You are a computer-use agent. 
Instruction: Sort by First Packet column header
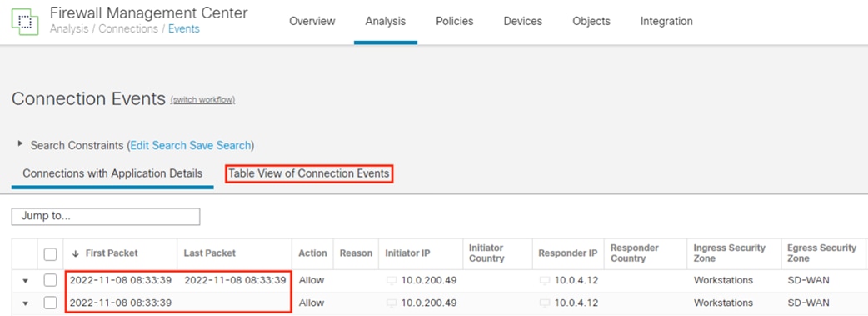(x=112, y=253)
